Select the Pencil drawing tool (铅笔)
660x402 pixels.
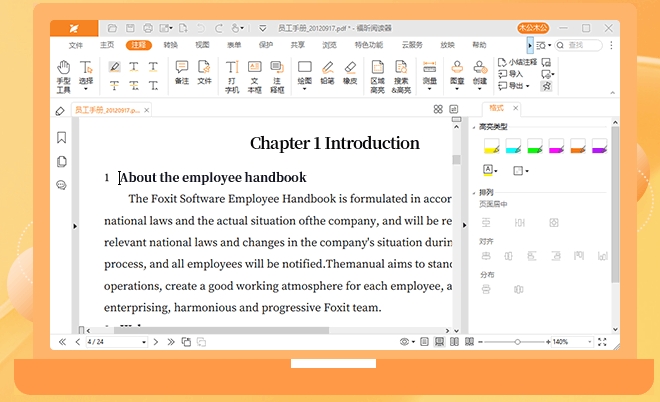pyautogui.click(x=326, y=76)
